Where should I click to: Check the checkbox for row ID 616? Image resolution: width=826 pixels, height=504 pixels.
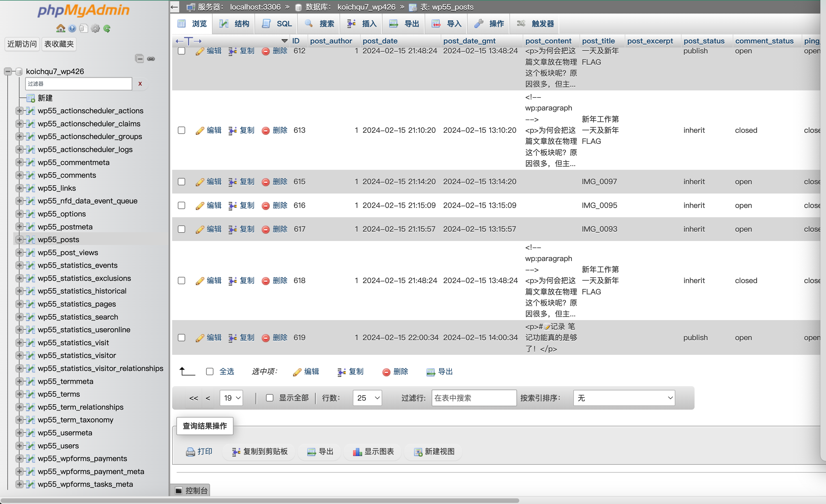(181, 205)
